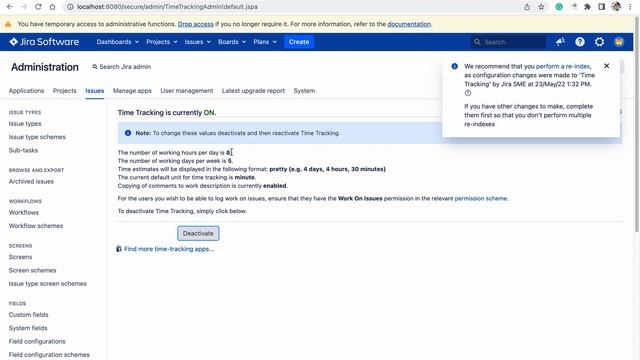Open Workflows in the sidebar

(x=24, y=212)
